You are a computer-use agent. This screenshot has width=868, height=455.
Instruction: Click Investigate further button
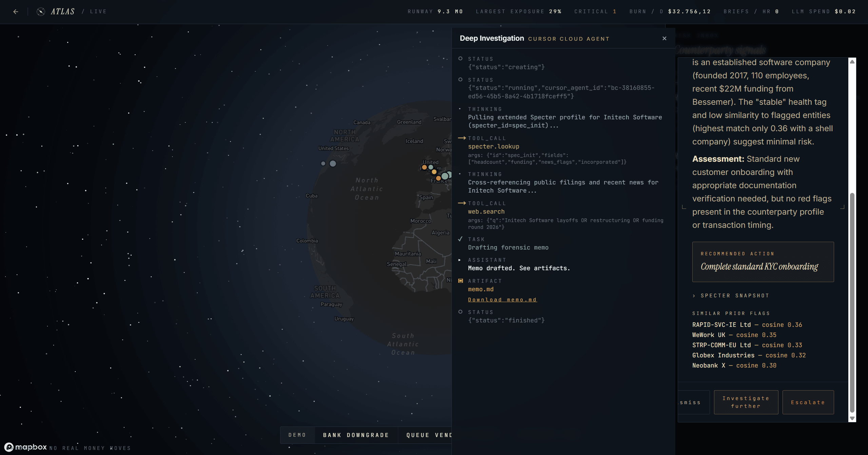point(746,402)
